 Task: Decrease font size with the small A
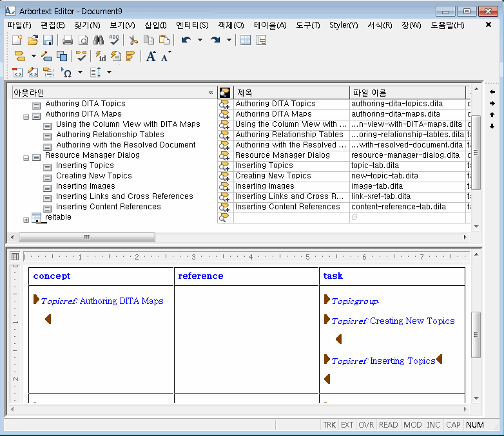tap(166, 56)
